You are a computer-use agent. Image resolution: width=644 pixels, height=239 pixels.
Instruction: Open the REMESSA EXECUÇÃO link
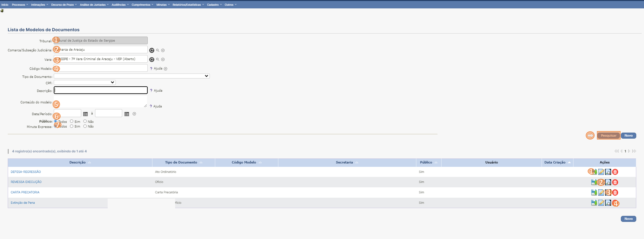(26, 182)
